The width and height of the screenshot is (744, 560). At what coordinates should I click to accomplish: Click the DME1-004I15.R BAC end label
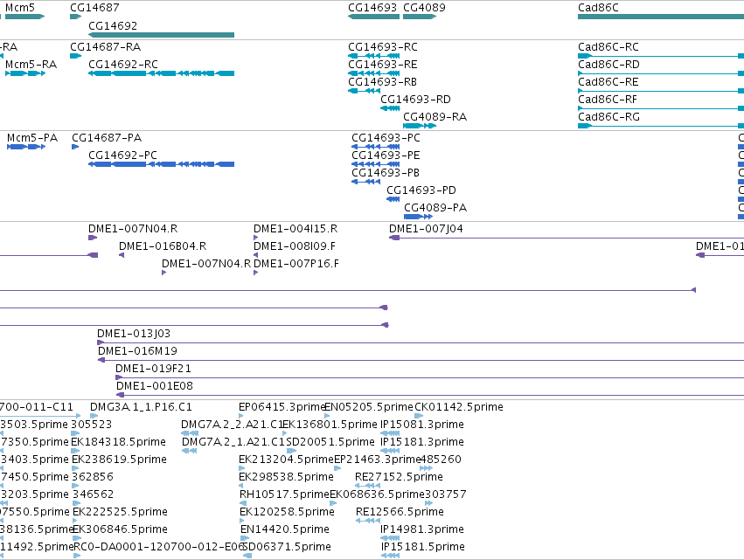(x=296, y=229)
